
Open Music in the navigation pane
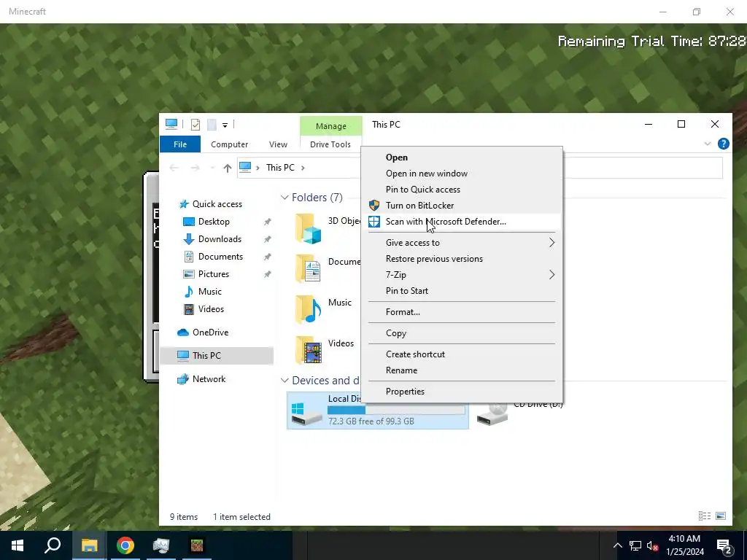click(209, 292)
